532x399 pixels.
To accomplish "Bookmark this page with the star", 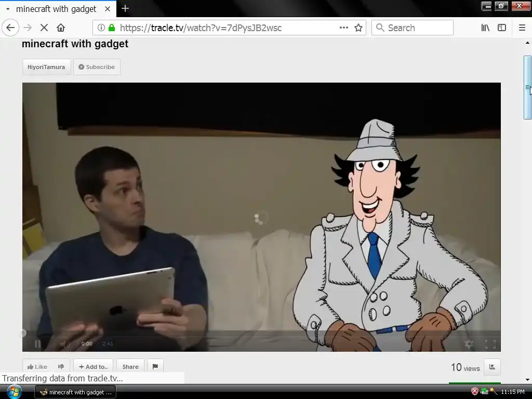I will tap(358, 28).
